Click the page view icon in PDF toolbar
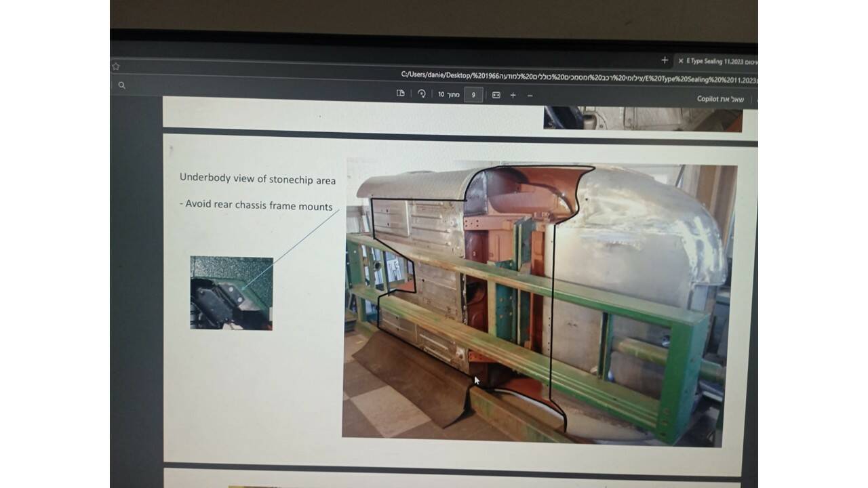 401,94
